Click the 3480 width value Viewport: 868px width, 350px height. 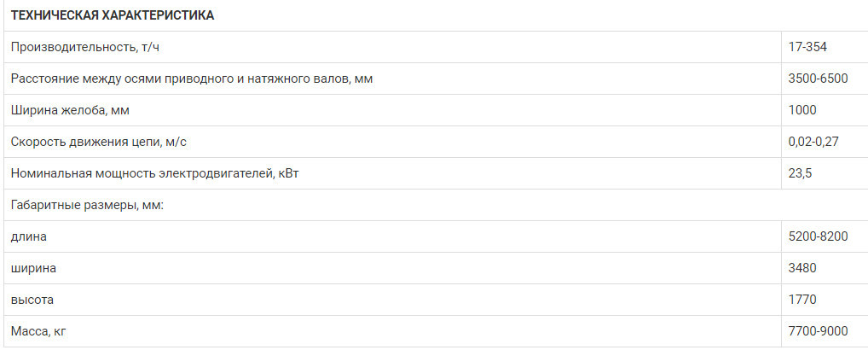click(802, 268)
